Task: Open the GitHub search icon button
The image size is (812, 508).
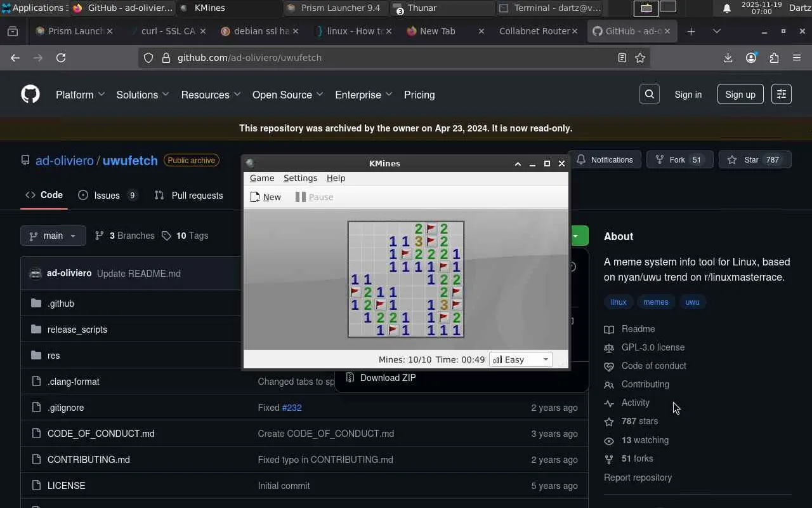Action: (x=650, y=95)
